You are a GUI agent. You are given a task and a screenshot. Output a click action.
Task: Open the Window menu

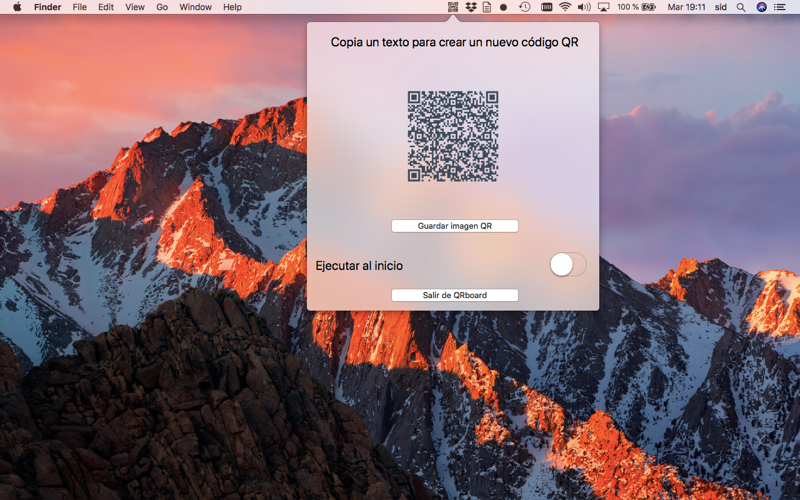tap(195, 7)
